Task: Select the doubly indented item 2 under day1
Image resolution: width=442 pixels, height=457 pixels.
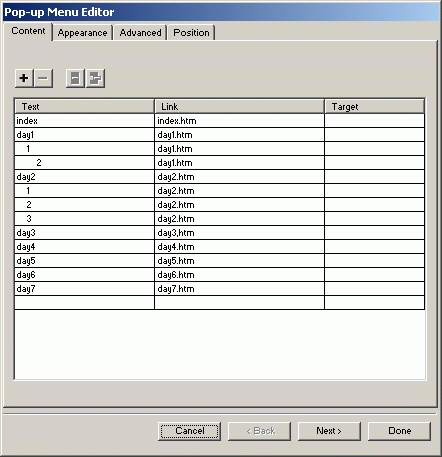Action: [x=84, y=163]
